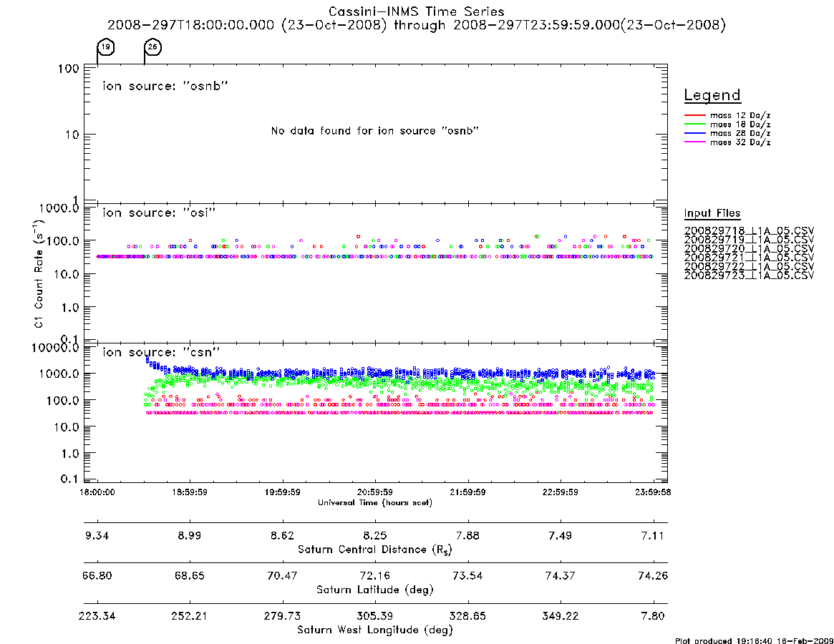
Task: Click the 252.21 west longitude value
Action: tap(190, 616)
